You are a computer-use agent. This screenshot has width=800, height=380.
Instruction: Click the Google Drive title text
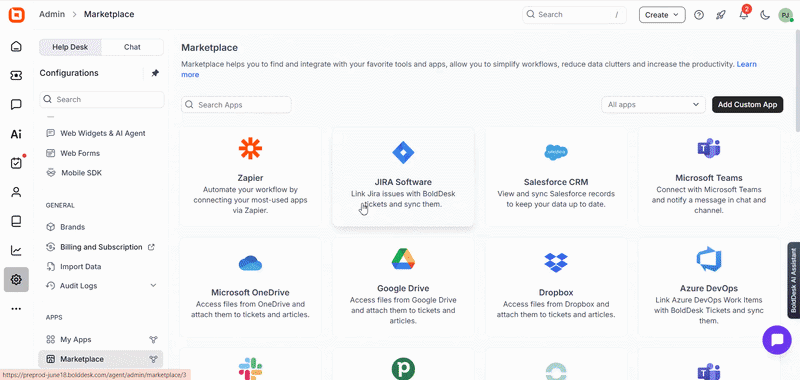[403, 288]
